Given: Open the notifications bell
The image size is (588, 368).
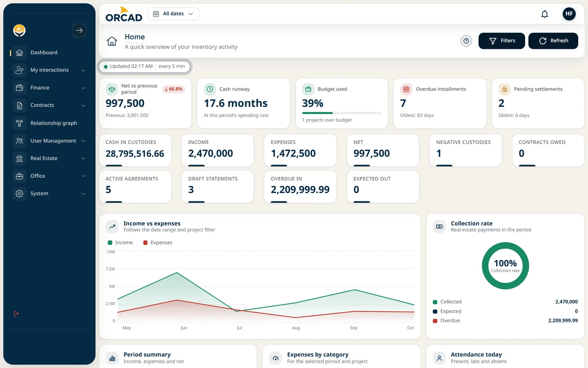Looking at the screenshot, I should coord(545,14).
